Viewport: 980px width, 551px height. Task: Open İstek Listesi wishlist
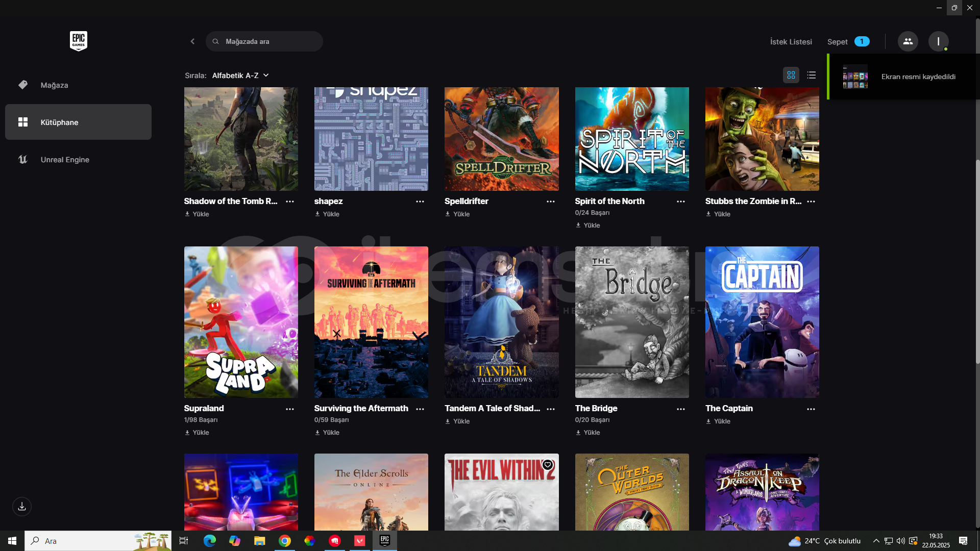click(x=791, y=42)
